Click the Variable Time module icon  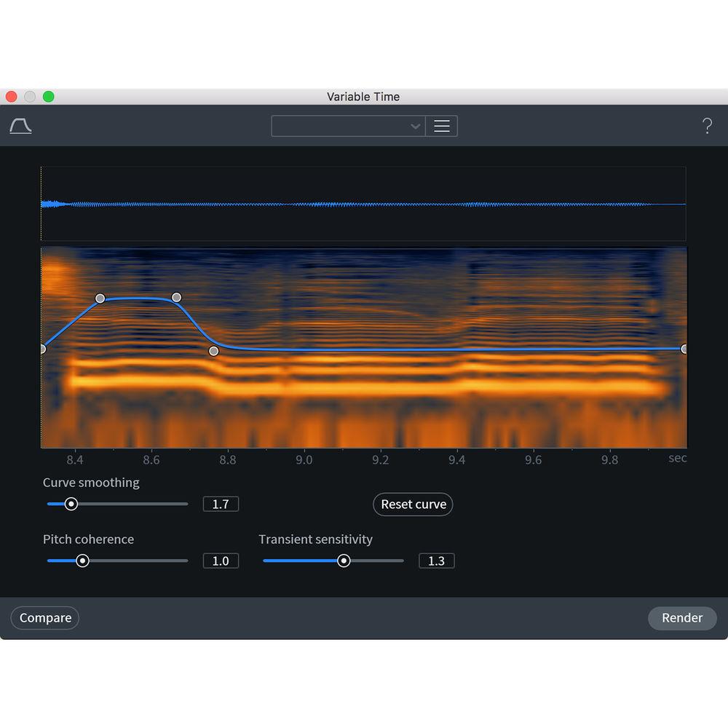(x=20, y=124)
